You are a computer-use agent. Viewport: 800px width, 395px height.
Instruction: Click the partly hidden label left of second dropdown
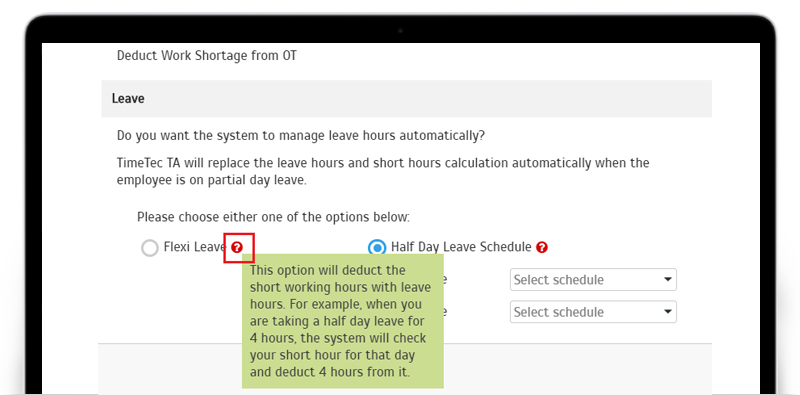446,312
